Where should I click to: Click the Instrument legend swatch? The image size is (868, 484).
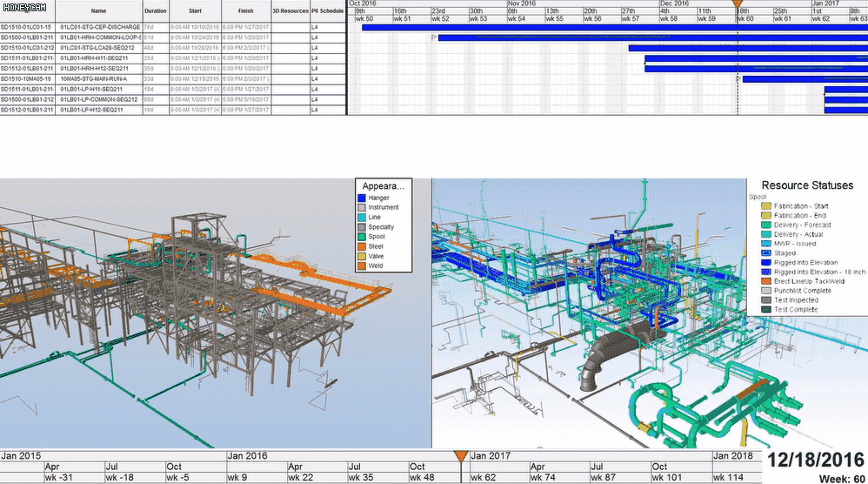pyautogui.click(x=362, y=207)
